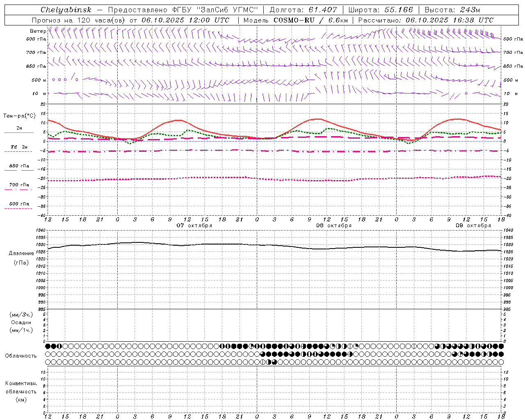Image resolution: width=525 pixels, height=420 pixels.
Task: Click the Тем-ра(°C) axis label
Action: click(19, 116)
